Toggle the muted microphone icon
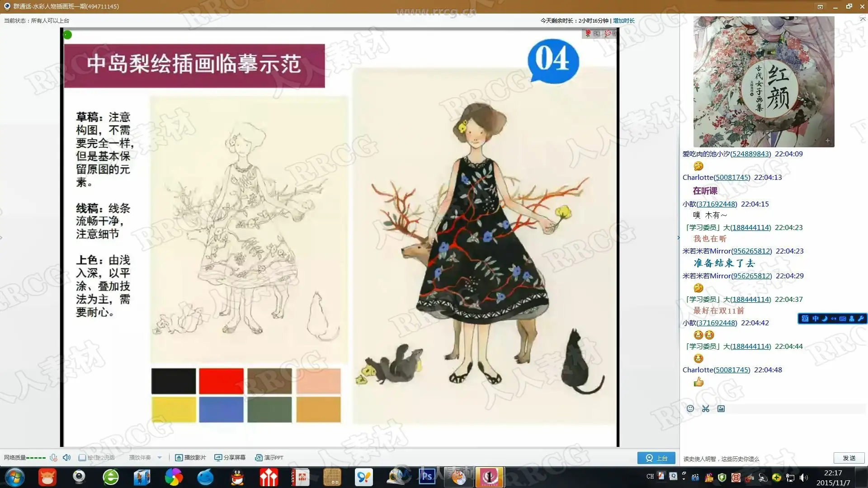Viewport: 868px width, 488px height. point(53,457)
